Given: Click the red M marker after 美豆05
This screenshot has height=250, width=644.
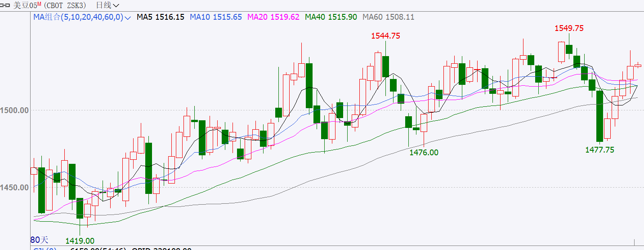Looking at the screenshot, I should coord(39,4).
